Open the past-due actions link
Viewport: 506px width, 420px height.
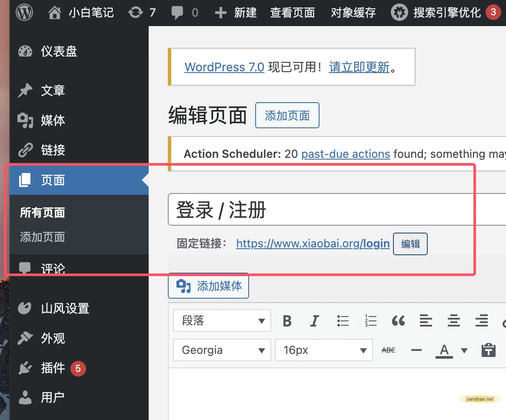[346, 154]
